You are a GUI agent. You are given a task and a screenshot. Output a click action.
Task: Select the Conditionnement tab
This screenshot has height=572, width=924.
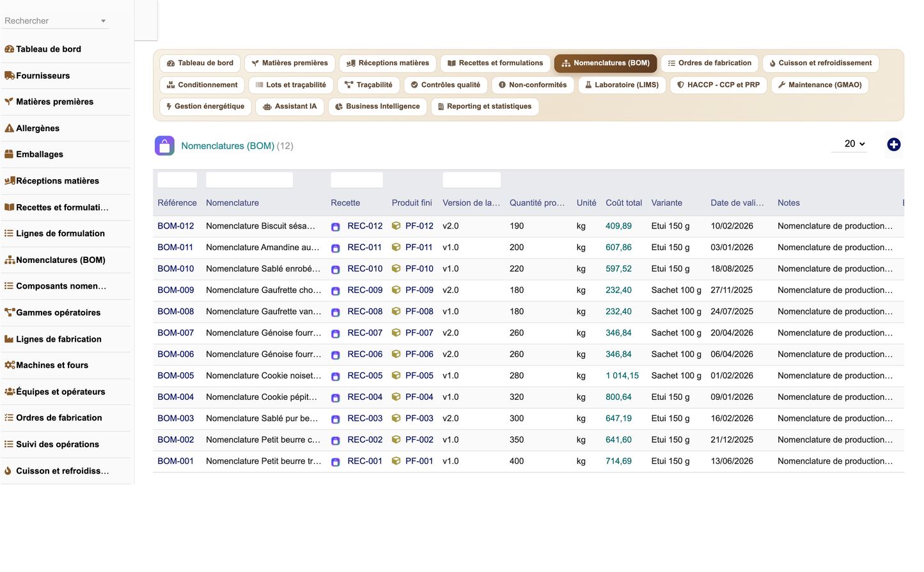point(201,85)
